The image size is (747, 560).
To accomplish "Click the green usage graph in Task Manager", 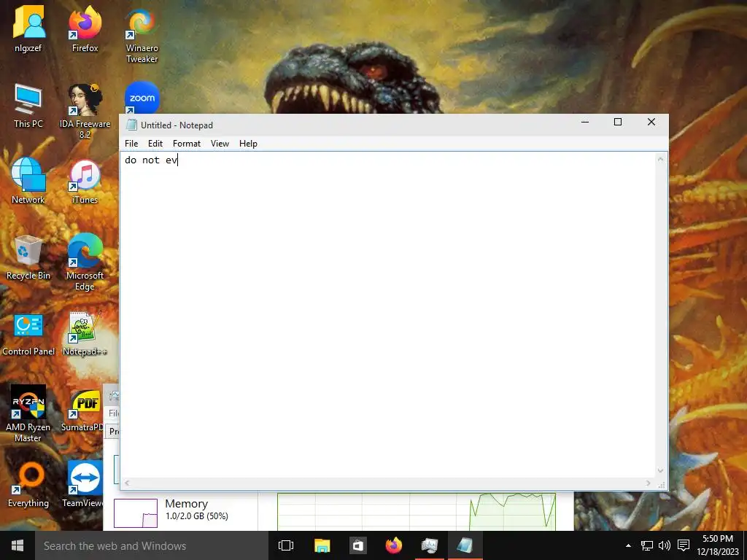I will click(x=417, y=511).
